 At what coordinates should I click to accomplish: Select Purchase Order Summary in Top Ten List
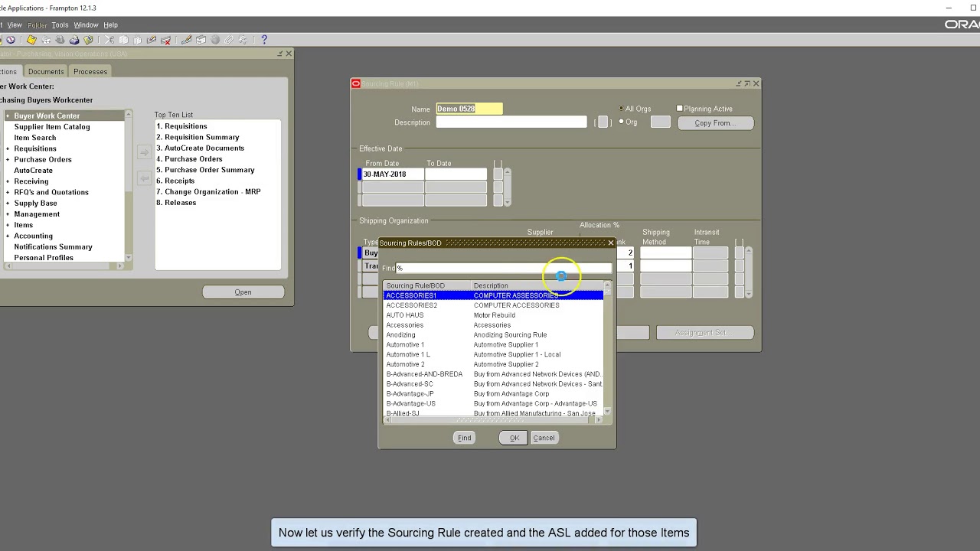coord(205,170)
